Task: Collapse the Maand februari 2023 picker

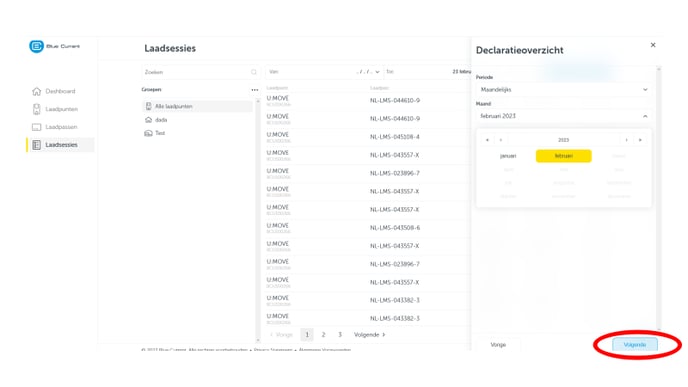Action: (x=563, y=116)
